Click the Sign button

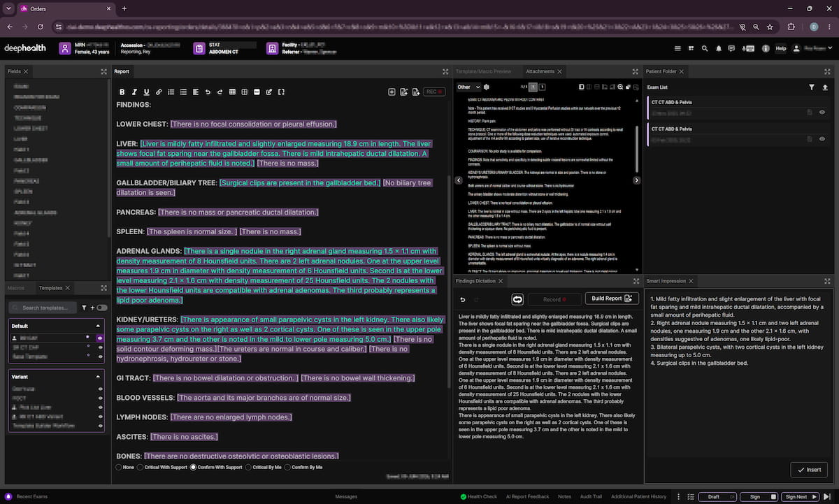point(759,496)
